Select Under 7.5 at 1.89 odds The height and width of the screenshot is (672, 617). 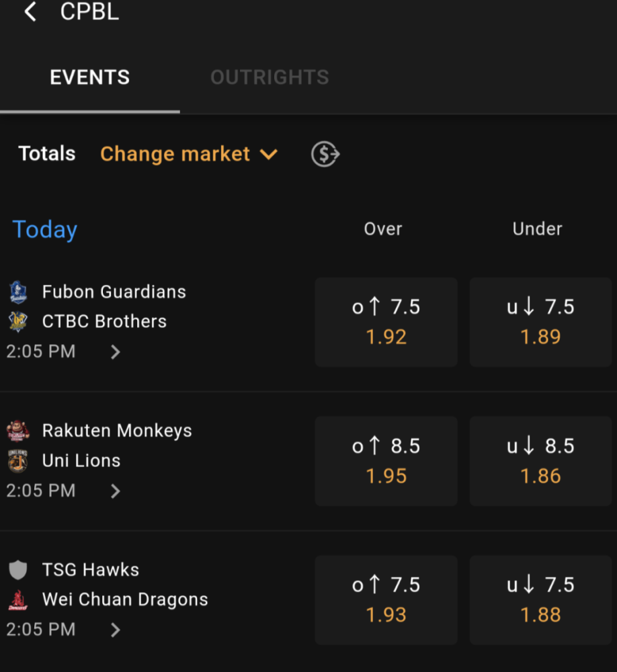(540, 322)
